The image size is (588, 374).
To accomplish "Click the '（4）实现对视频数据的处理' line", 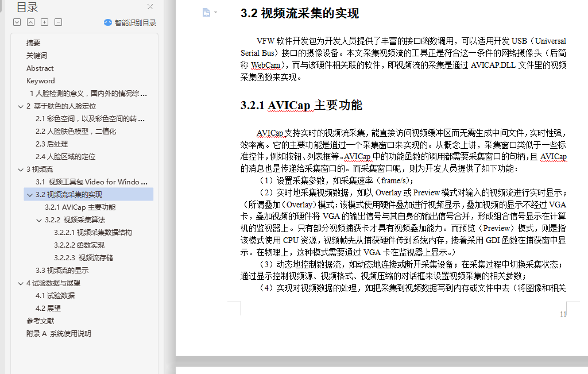I will click(x=412, y=288).
